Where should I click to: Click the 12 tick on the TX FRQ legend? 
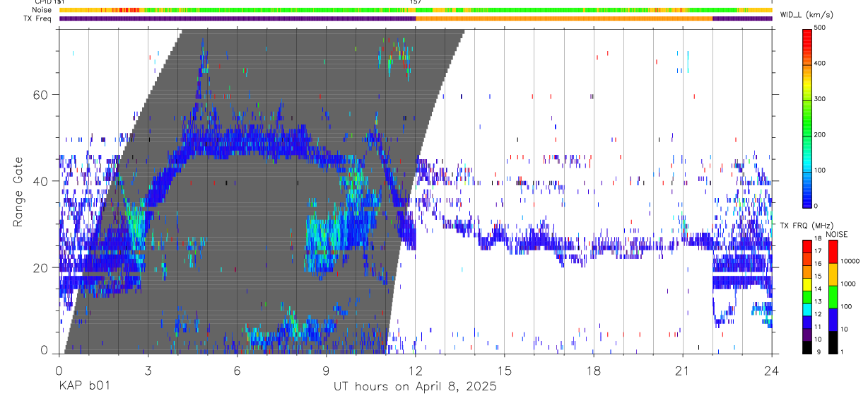coord(817,313)
